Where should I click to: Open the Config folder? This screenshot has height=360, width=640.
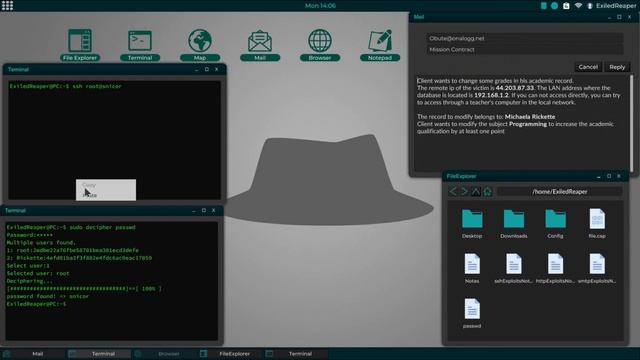click(556, 224)
